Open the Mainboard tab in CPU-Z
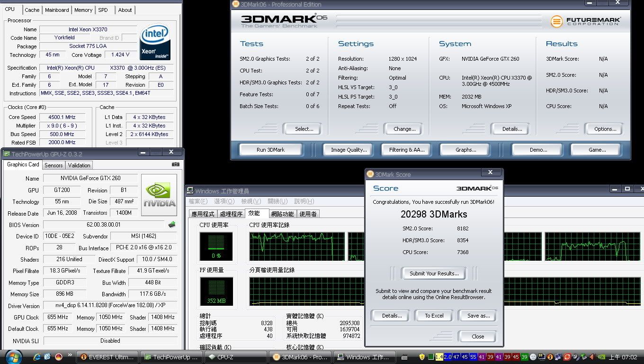Image resolution: width=644 pixels, height=364 pixels. [x=57, y=9]
